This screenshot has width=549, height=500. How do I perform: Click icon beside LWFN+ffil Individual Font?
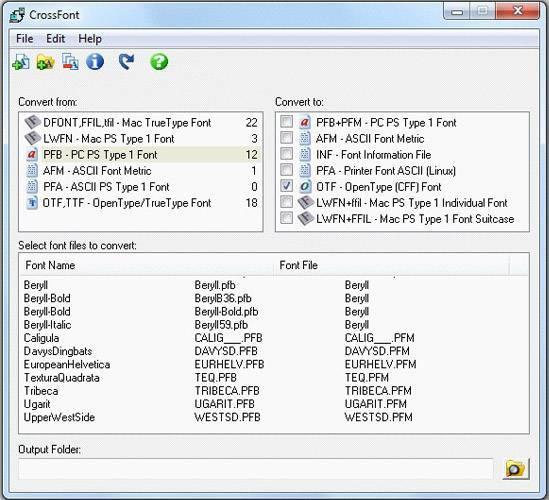[305, 202]
